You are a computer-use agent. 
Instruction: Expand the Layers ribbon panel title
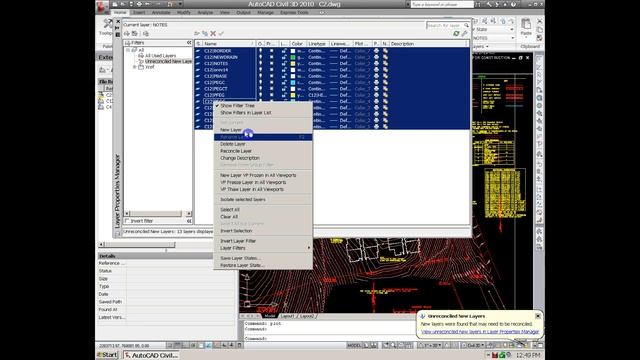coord(481,47)
